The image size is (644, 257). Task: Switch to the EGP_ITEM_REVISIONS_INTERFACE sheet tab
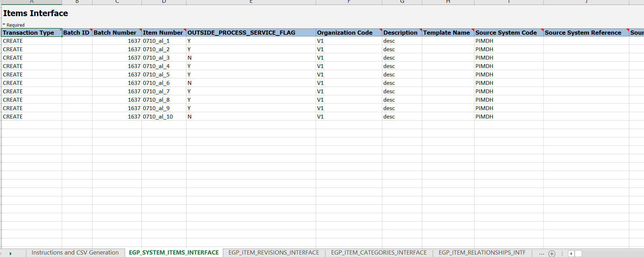point(274,253)
